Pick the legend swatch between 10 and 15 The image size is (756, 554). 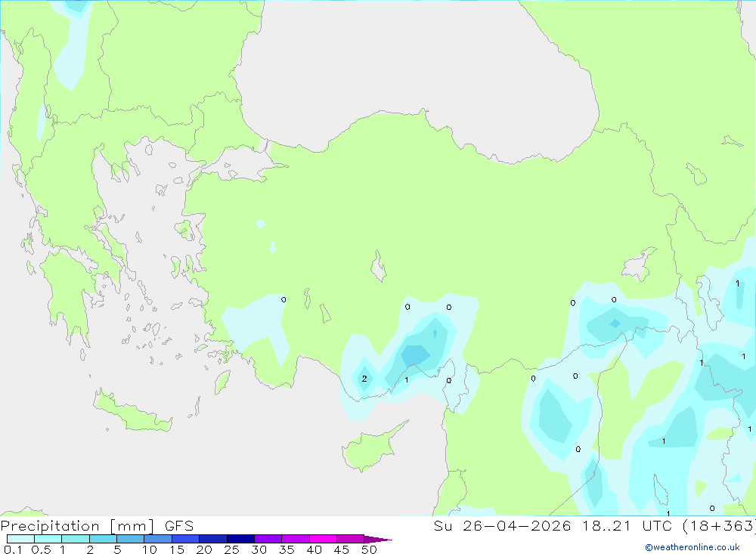point(158,539)
